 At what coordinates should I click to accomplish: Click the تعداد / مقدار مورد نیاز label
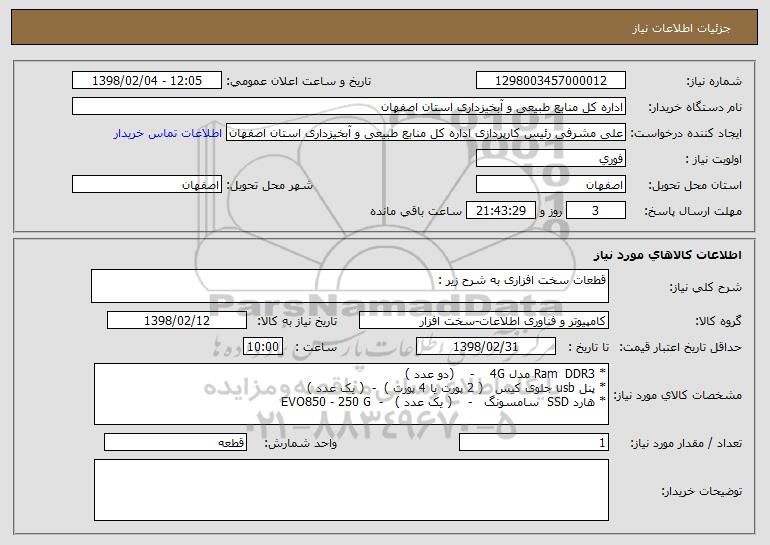click(x=686, y=443)
